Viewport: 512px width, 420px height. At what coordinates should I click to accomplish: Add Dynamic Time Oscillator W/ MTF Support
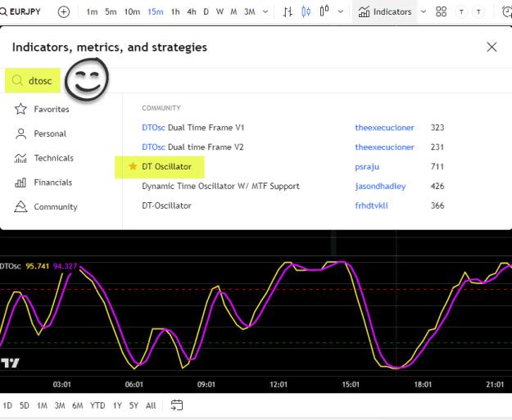coord(220,187)
